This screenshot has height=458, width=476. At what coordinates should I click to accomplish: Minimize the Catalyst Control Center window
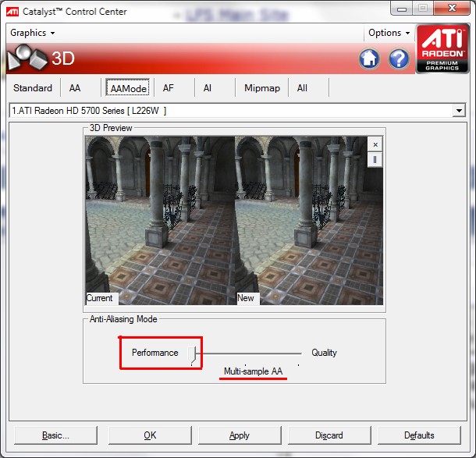[402, 9]
